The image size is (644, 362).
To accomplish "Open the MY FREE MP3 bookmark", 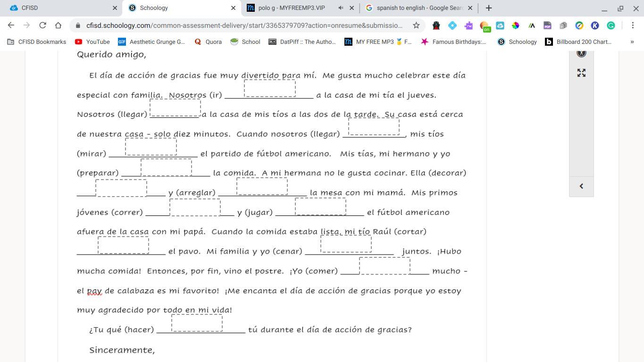I will click(x=378, y=42).
